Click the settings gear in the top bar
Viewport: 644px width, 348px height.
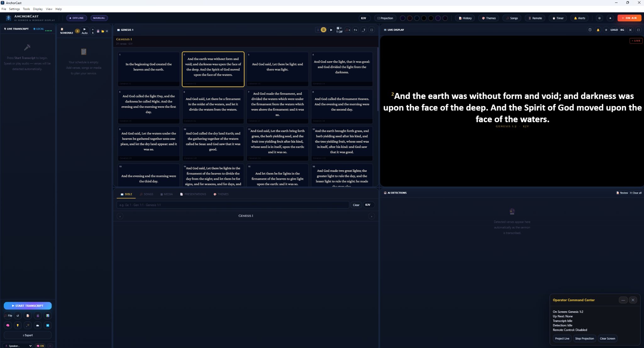[600, 18]
